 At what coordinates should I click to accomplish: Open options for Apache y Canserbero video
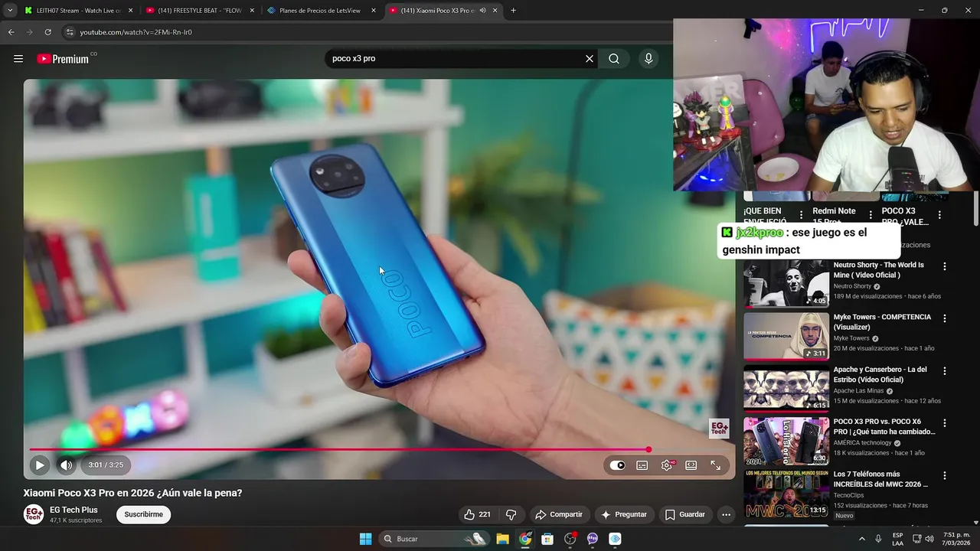pyautogui.click(x=945, y=370)
